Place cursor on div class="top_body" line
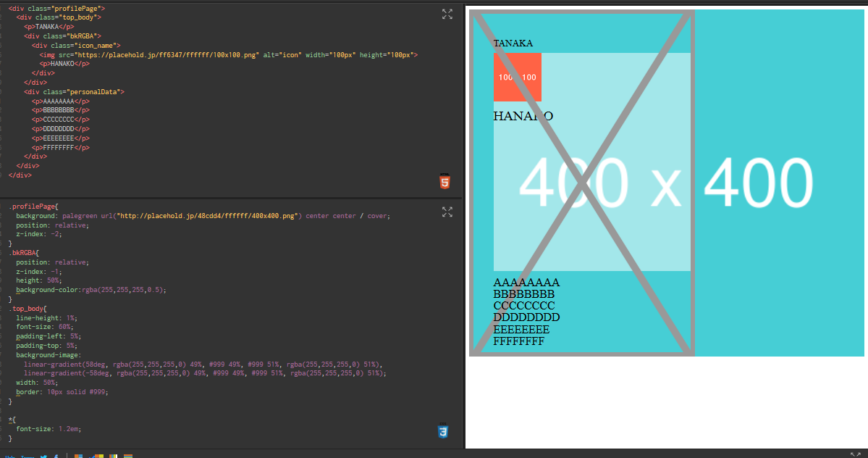This screenshot has height=458, width=868. (x=59, y=17)
